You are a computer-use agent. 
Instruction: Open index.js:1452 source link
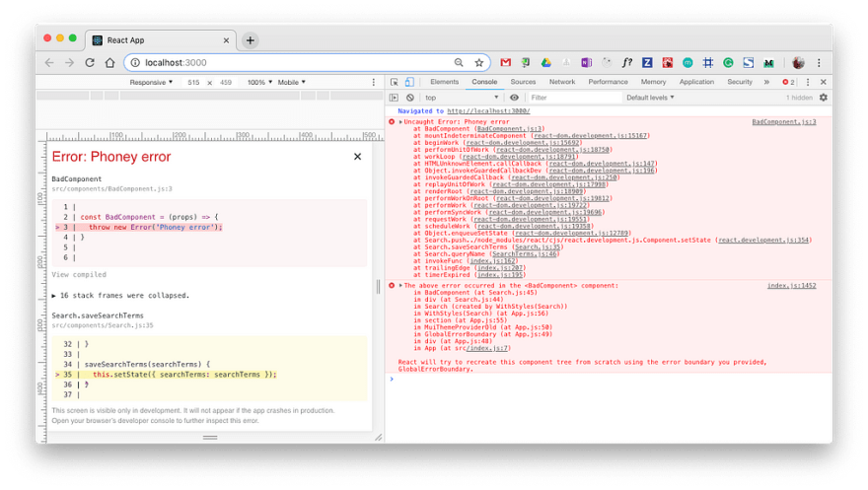click(x=792, y=285)
